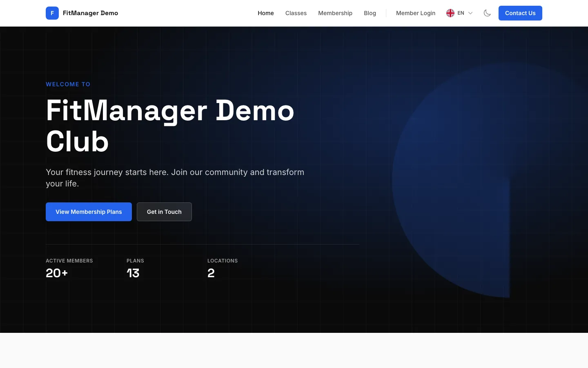Image resolution: width=588 pixels, height=368 pixels.
Task: Click the Locations count 2
Action: 211,273
